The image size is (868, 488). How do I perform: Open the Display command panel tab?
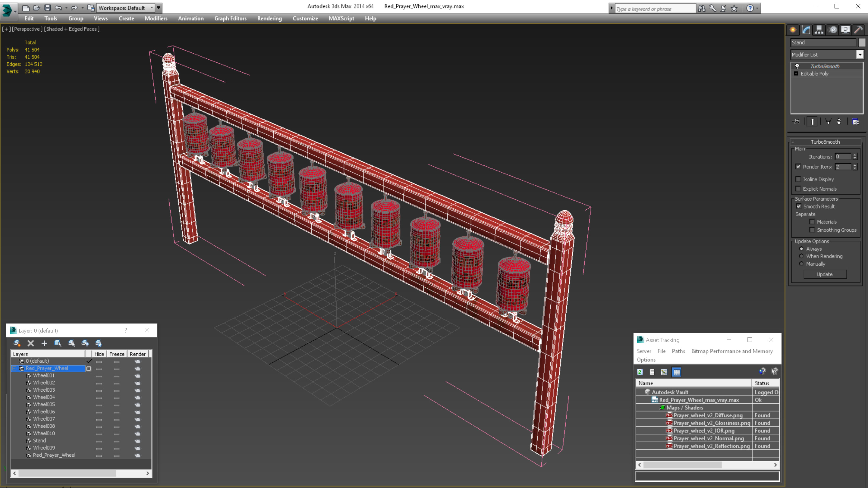click(845, 30)
